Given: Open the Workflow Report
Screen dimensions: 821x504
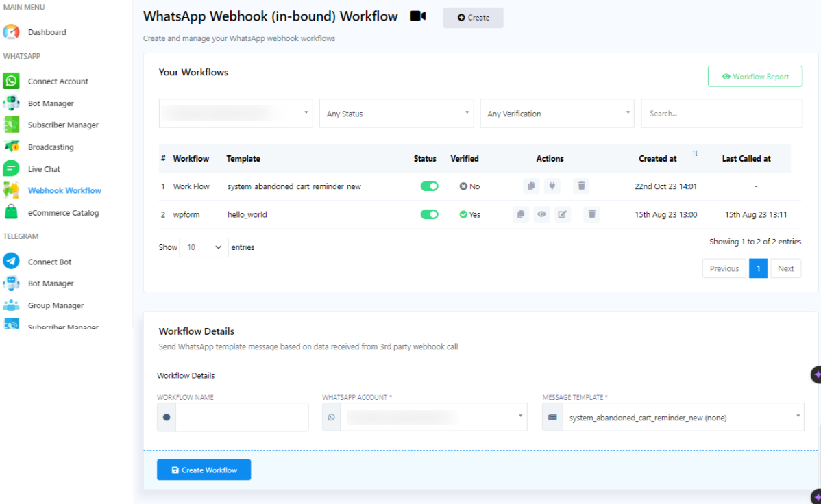Looking at the screenshot, I should (755, 76).
